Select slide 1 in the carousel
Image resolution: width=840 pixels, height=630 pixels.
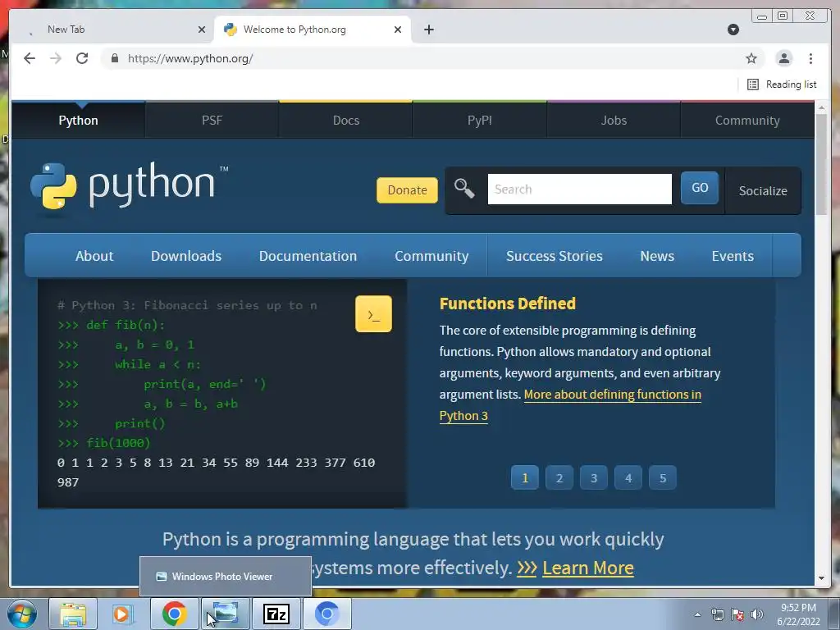point(524,477)
